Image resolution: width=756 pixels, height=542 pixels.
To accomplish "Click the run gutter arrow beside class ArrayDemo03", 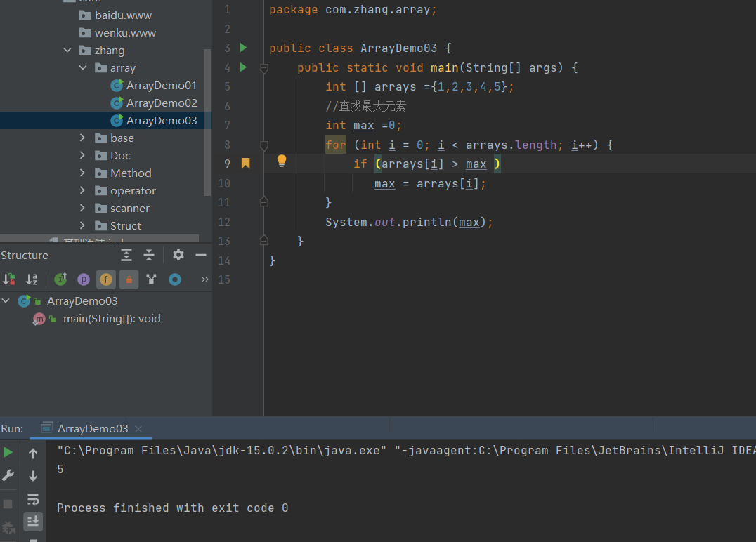I will pyautogui.click(x=243, y=48).
